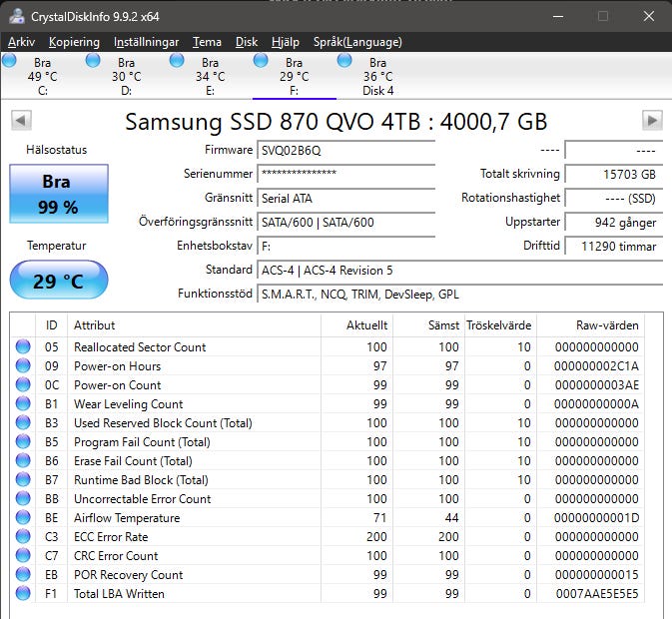Select the C: drive tab at 49 °C

(42, 76)
